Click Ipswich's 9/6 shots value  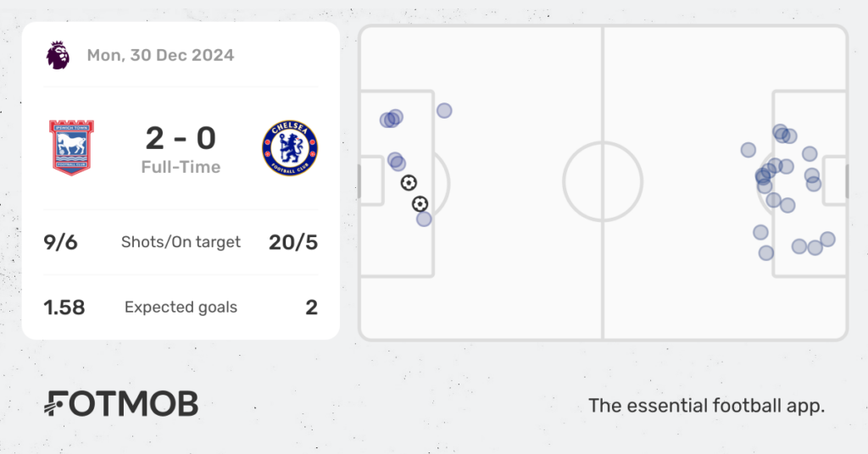click(x=60, y=242)
